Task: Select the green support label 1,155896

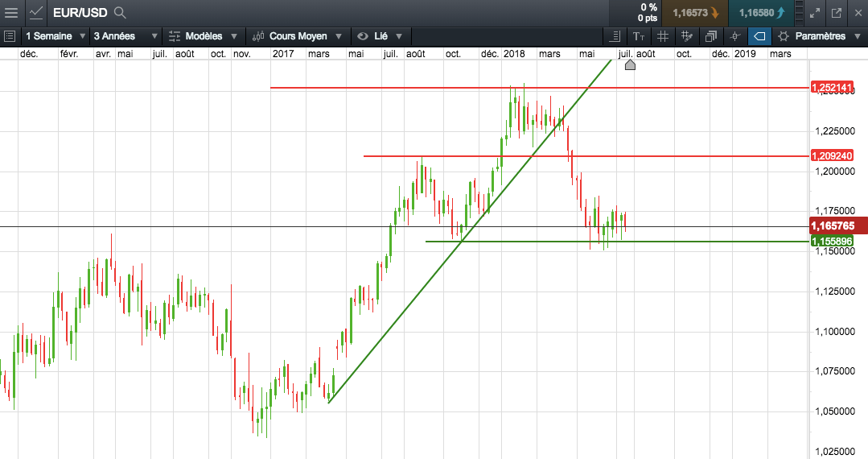Action: tap(832, 241)
